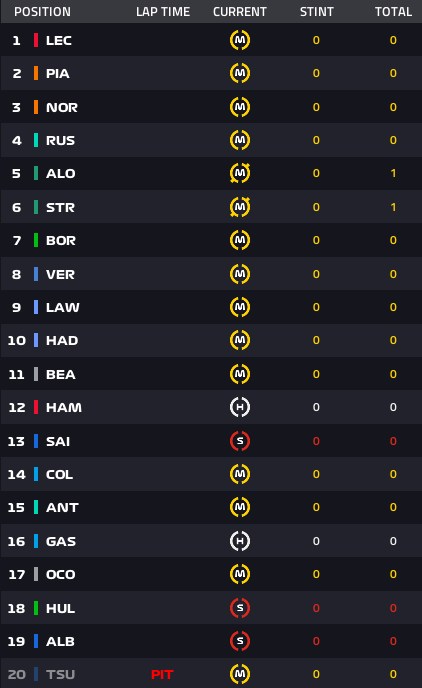
Task: Click the orange team color bar beside PIA
Action: (36, 73)
